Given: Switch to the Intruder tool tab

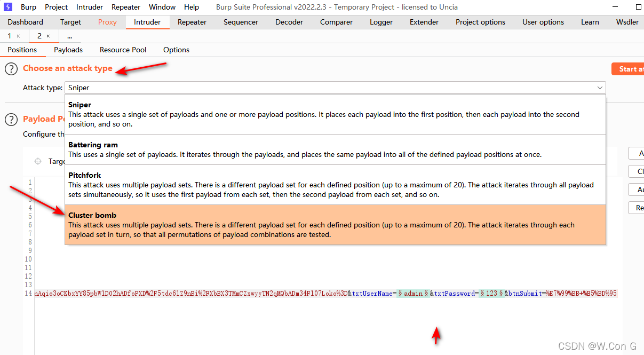Looking at the screenshot, I should tap(147, 22).
